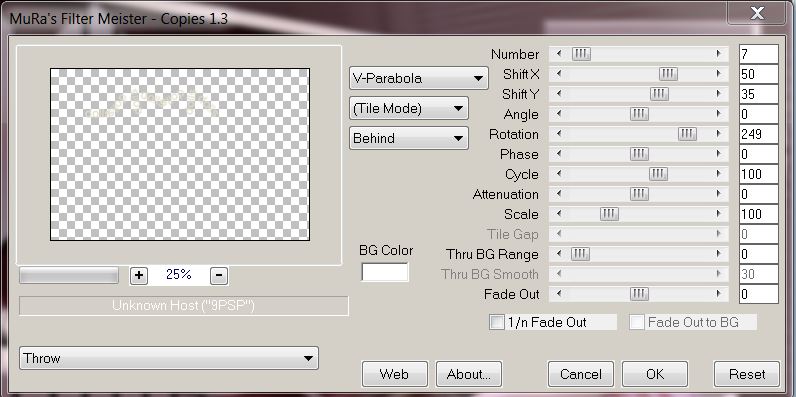Click left arrow of Cycle slider
Image resolution: width=796 pixels, height=397 pixels.
tap(559, 174)
